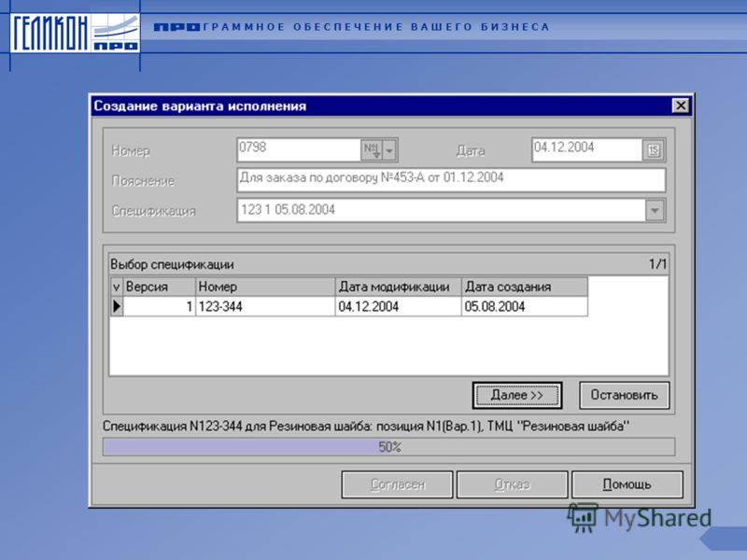Select the row marker arrow for 123-344
Image resolution: width=747 pixels, height=560 pixels.
(116, 306)
